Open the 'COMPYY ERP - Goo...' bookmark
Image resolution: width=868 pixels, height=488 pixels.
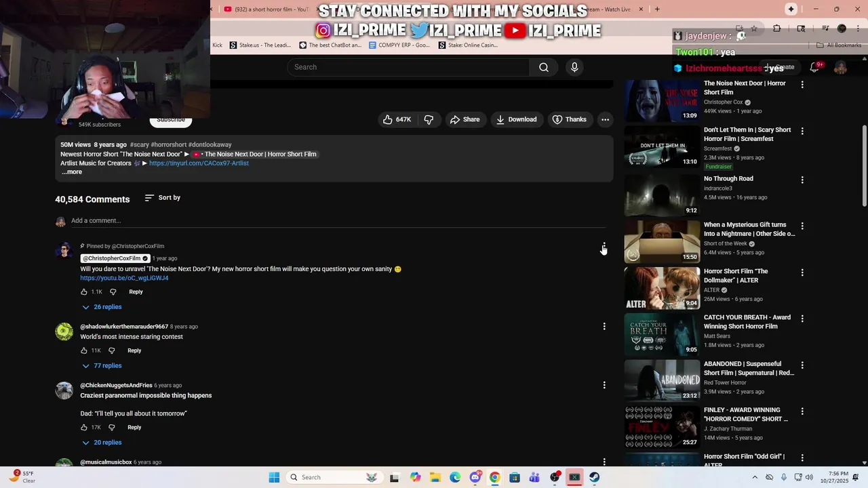point(399,45)
